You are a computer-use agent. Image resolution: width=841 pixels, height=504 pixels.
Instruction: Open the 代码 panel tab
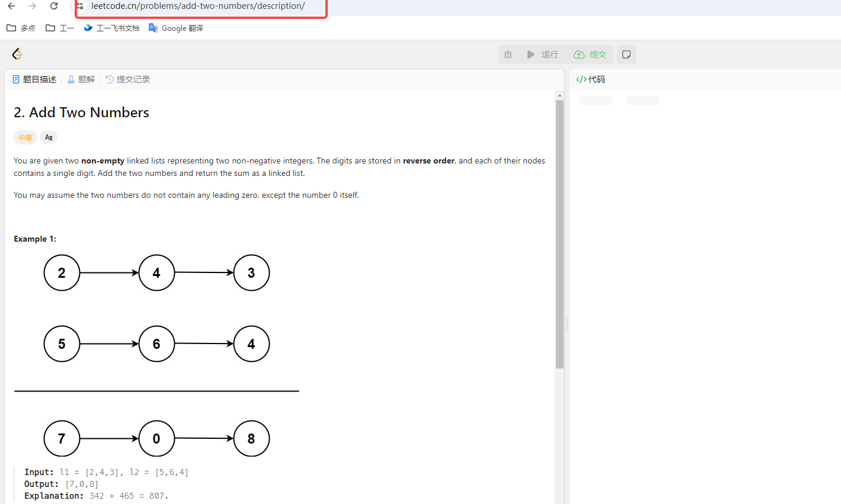(x=591, y=79)
